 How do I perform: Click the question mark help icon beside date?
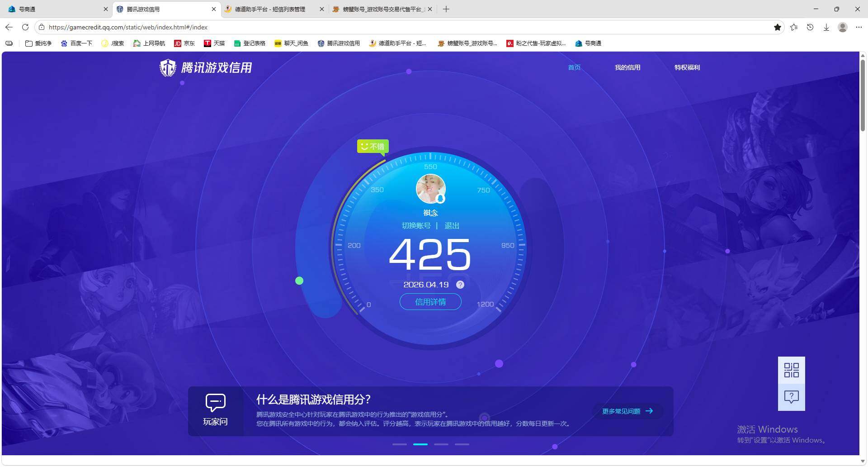point(460,285)
